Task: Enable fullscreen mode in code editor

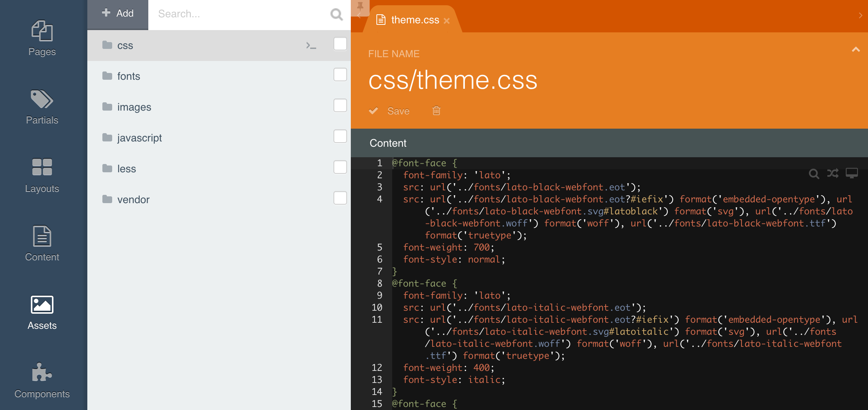Action: (x=851, y=173)
